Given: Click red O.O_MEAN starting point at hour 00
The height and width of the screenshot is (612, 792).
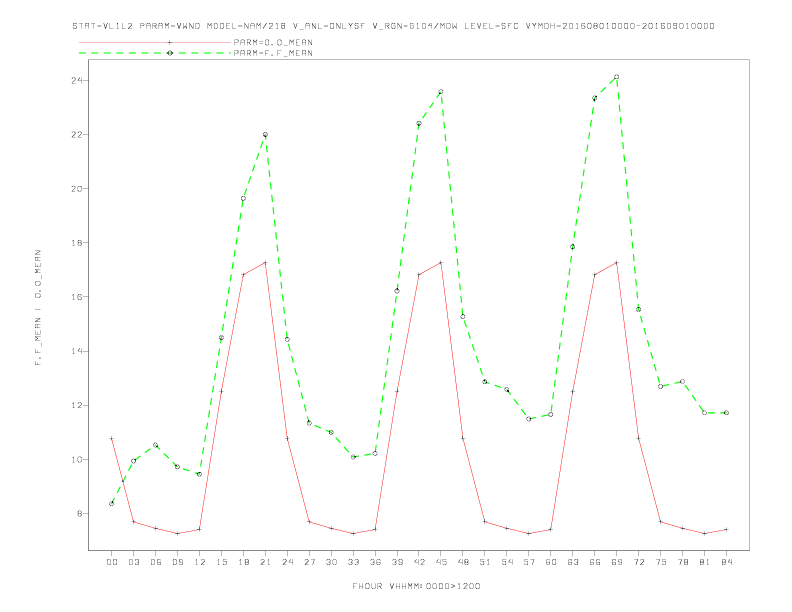Looking at the screenshot, I should 112,438.
